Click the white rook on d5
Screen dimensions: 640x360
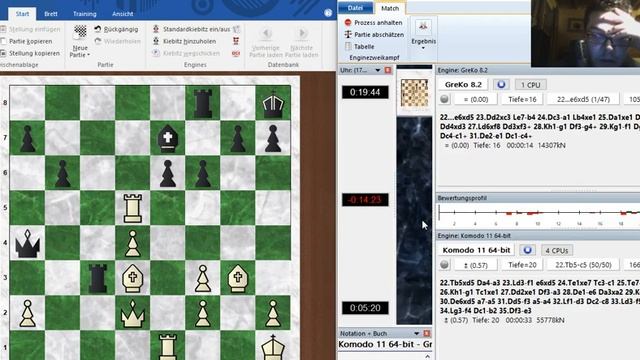pyautogui.click(x=132, y=208)
